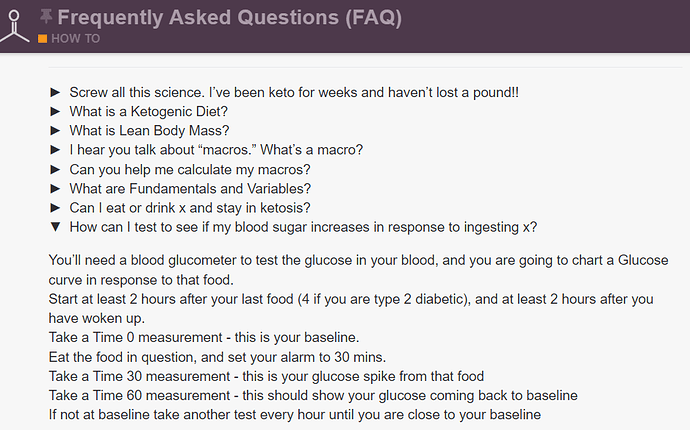Click the orange HOW TO category square
This screenshot has width=690, height=430.
(43, 39)
